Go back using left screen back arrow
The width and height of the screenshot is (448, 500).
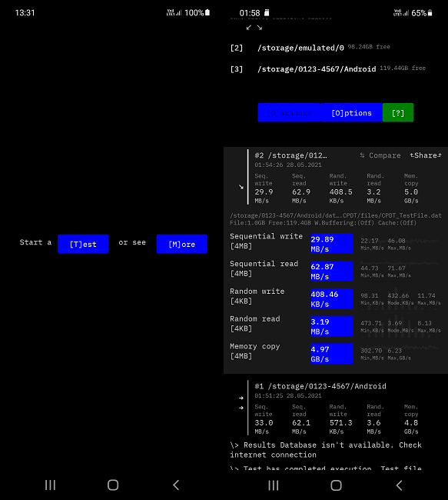pos(176,485)
